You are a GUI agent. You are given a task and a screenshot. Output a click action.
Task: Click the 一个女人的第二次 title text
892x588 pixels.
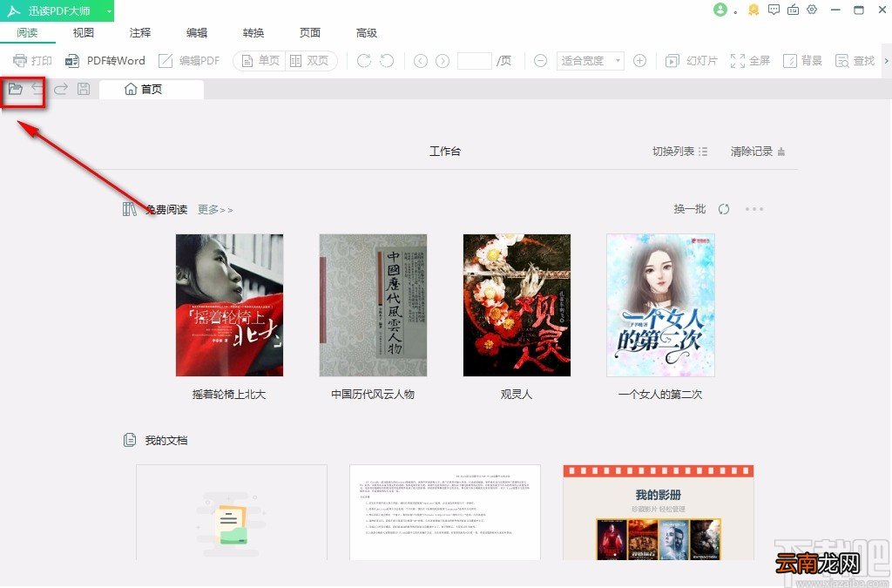coord(660,394)
